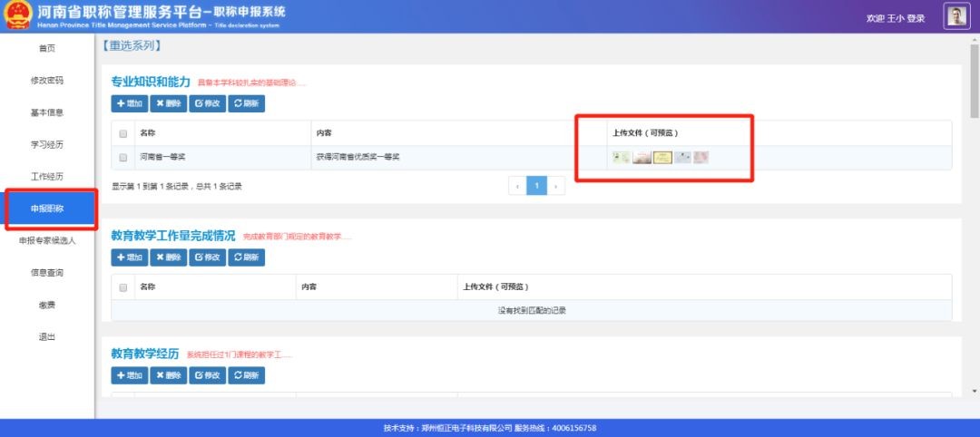The image size is (980, 437).
Task: Click 增加 under 教育教学工作量完成情况
Action: point(130,257)
